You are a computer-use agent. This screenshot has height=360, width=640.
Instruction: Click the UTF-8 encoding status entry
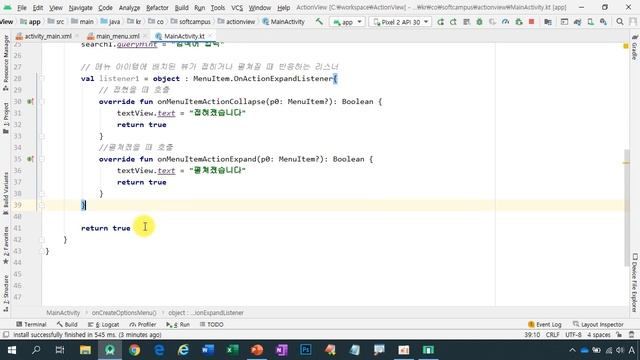pos(573,335)
